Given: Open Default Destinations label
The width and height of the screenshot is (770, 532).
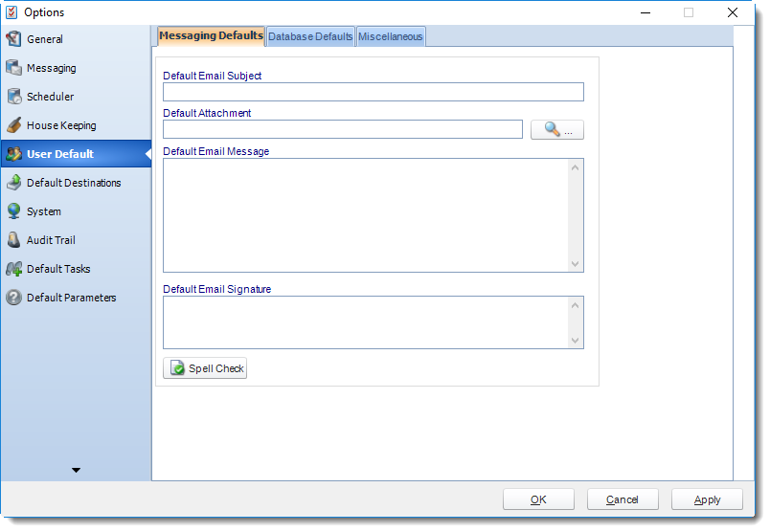Looking at the screenshot, I should pos(74,183).
